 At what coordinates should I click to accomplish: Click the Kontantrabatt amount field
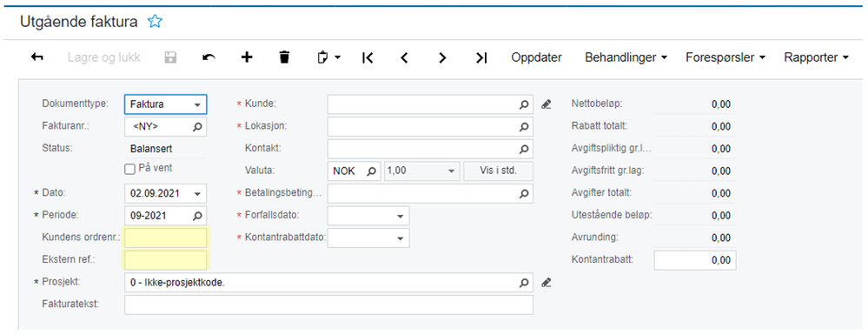click(695, 259)
